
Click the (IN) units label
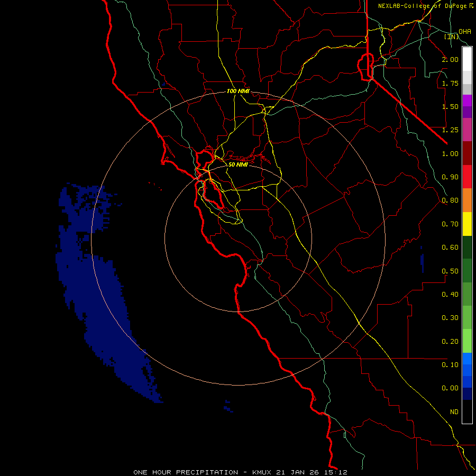[452, 36]
